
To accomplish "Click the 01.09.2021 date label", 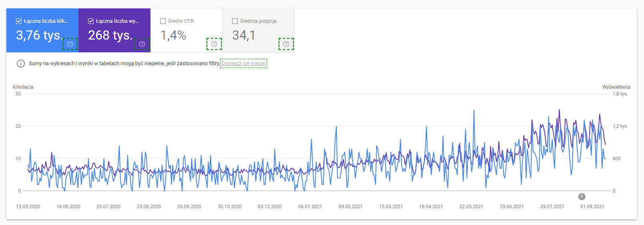I will pyautogui.click(x=592, y=207).
